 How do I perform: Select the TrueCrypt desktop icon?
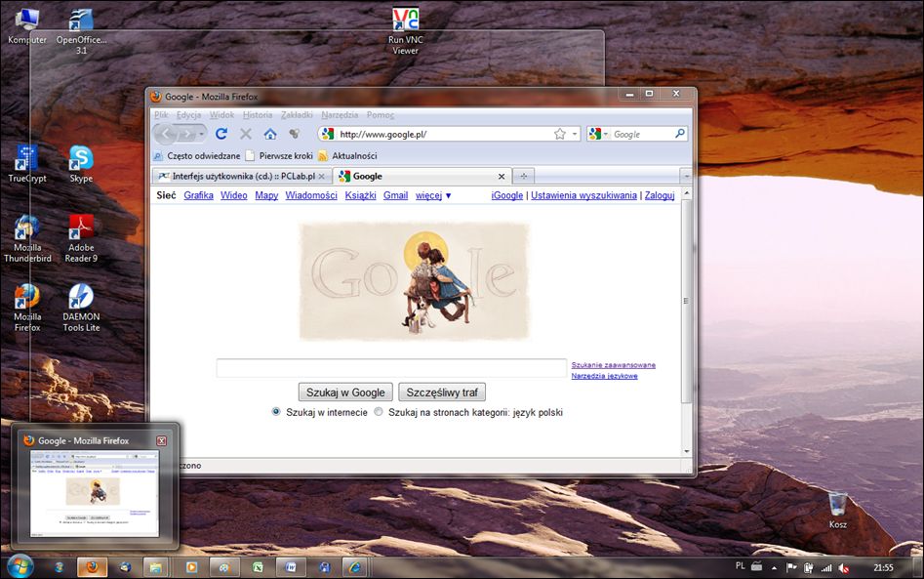(x=27, y=164)
